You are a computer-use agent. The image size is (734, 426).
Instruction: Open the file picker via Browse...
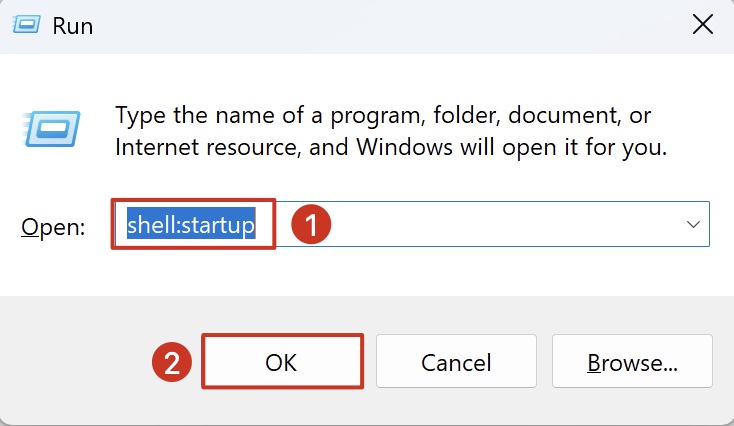pyautogui.click(x=632, y=361)
